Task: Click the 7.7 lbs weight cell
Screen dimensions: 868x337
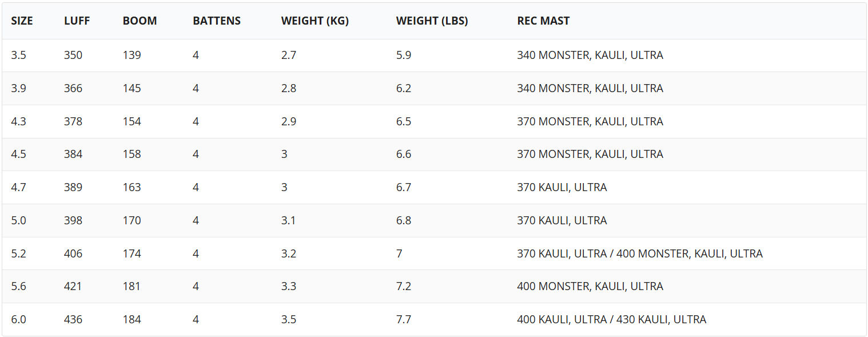Action: tap(404, 320)
